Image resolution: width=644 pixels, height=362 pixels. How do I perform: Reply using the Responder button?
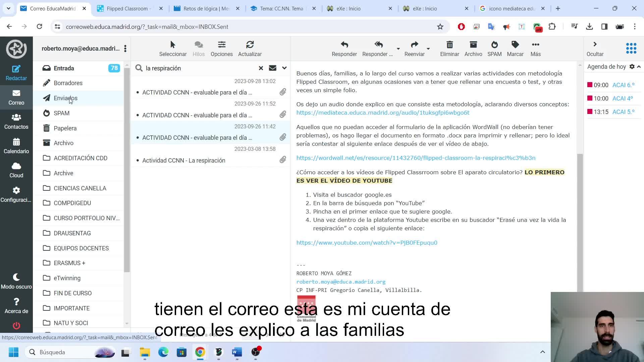[344, 49]
